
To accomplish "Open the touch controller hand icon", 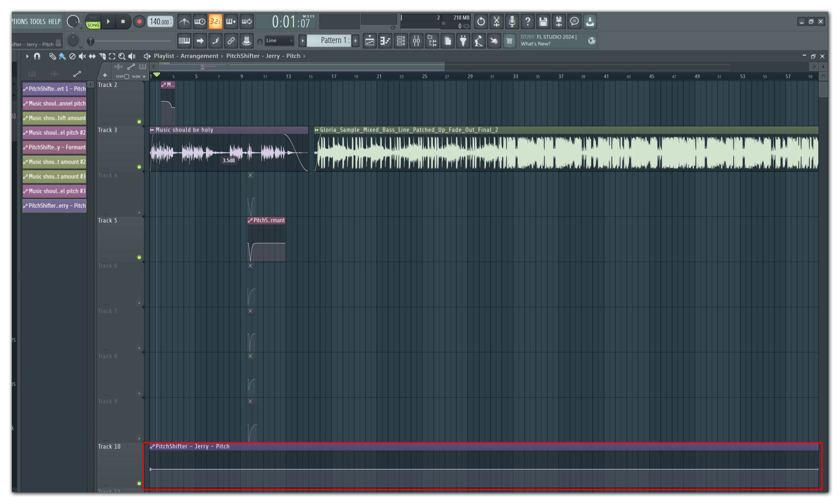I will click(x=494, y=41).
